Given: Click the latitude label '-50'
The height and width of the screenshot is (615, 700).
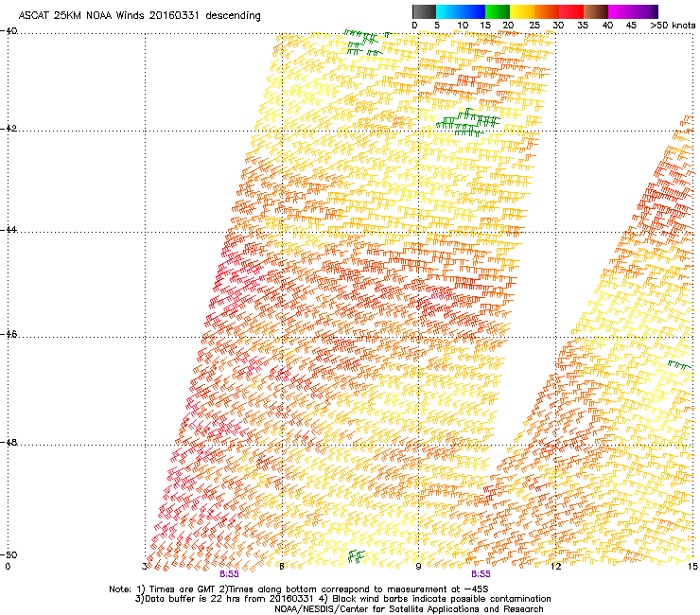Looking at the screenshot, I should 9,554.
